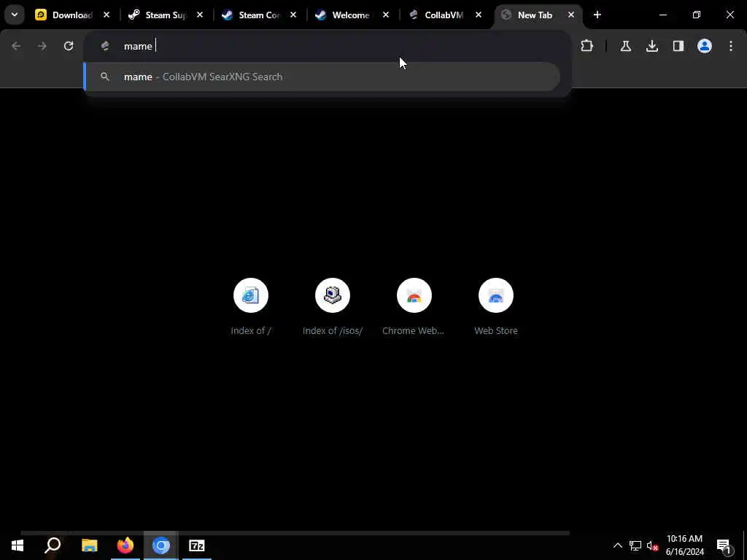Screen dimensions: 747x560
Task: Switch to the Download tab
Action: [72, 15]
